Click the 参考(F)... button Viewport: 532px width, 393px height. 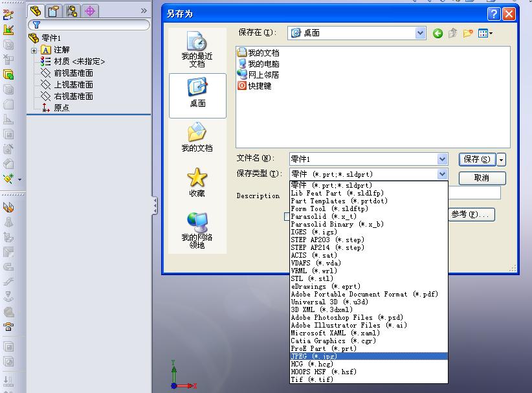click(x=472, y=214)
